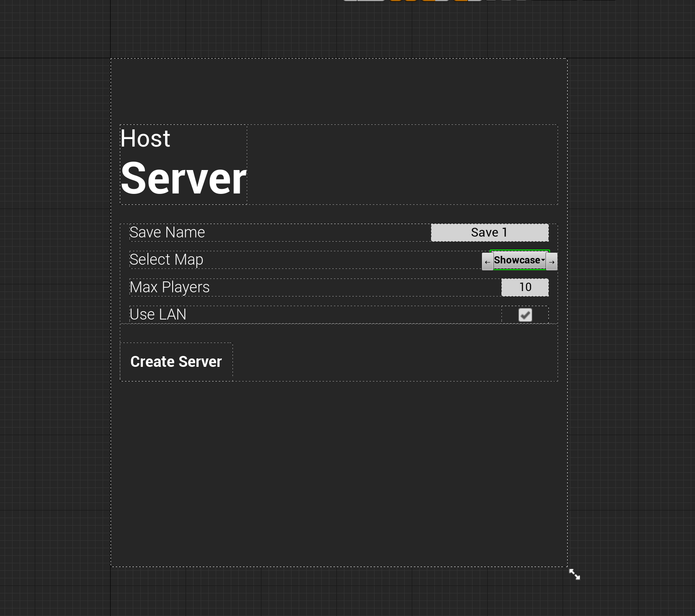Screen dimensions: 695x616
Task: Open the Showcase map dropdown
Action: (519, 260)
